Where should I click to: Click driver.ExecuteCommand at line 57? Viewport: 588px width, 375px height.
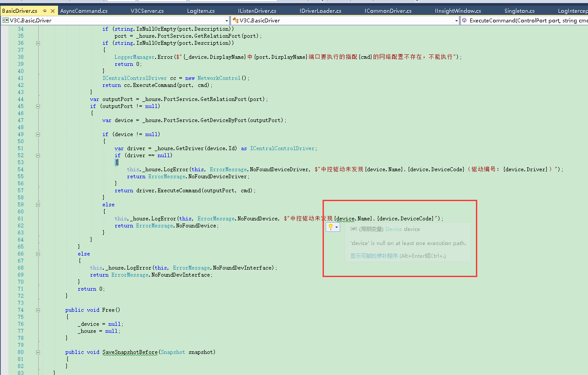(x=168, y=191)
